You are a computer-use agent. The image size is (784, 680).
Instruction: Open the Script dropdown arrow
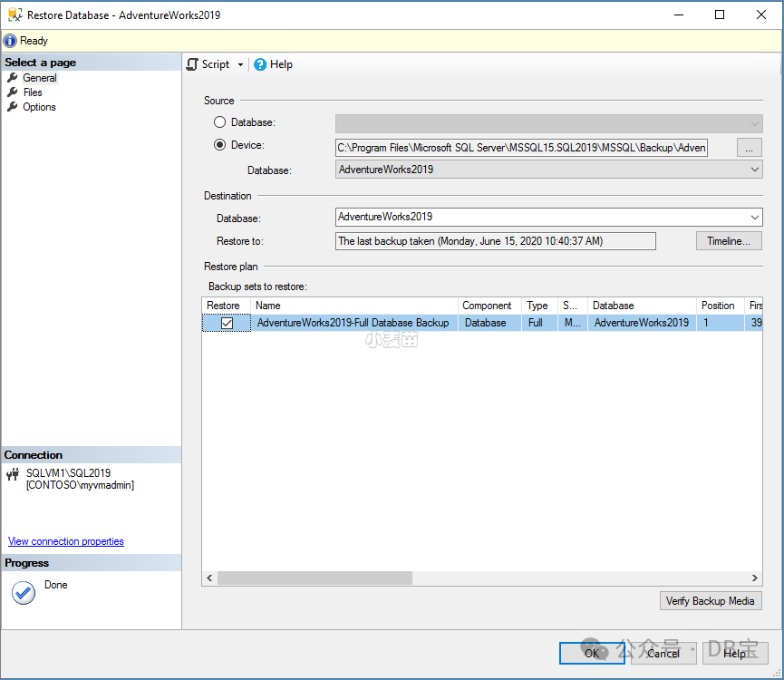click(x=240, y=64)
